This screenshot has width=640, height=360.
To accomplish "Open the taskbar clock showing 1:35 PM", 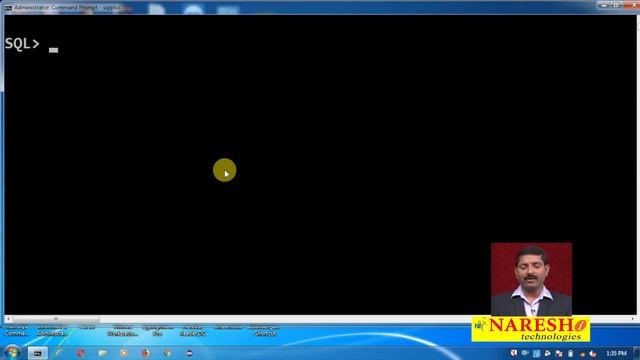I will pyautogui.click(x=616, y=353).
